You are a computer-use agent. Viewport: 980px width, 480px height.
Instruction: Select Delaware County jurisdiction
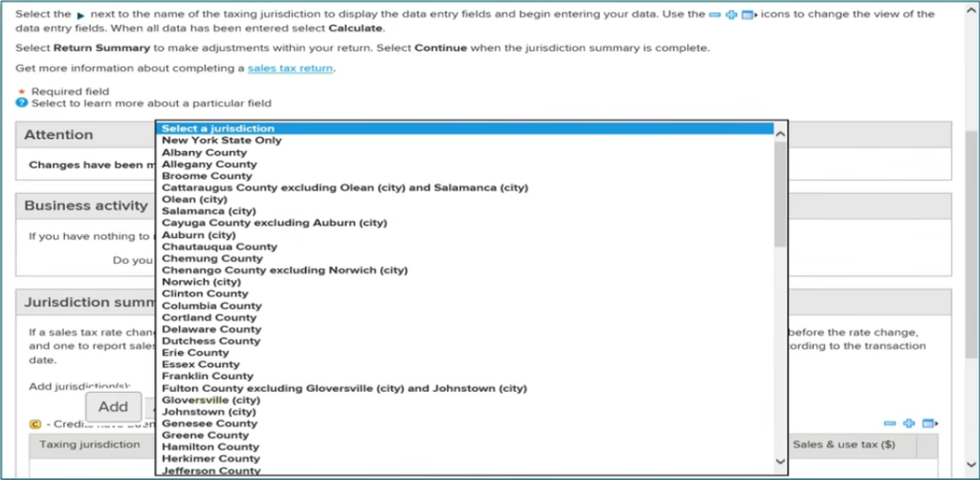coord(464,329)
